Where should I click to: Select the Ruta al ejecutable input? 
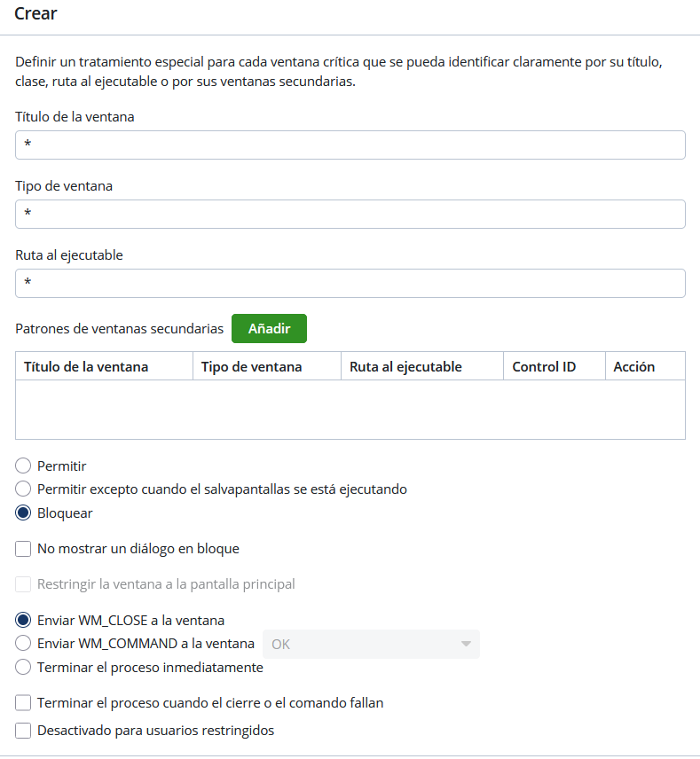350,283
